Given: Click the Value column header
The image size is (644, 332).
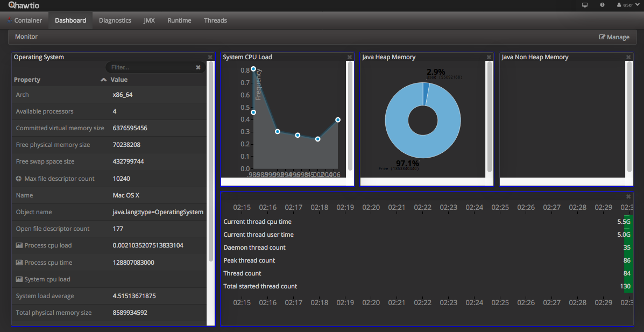Looking at the screenshot, I should [119, 80].
